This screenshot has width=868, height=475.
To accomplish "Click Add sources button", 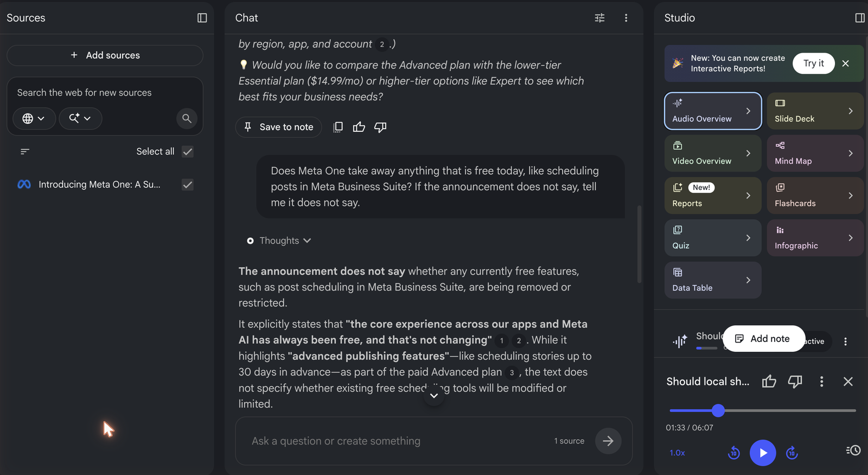I will (x=105, y=55).
